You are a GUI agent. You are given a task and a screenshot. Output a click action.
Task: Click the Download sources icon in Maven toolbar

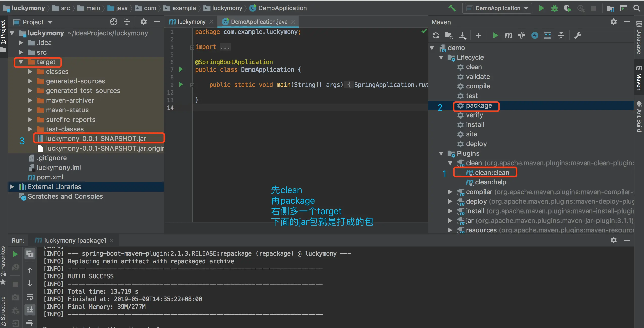pos(462,35)
